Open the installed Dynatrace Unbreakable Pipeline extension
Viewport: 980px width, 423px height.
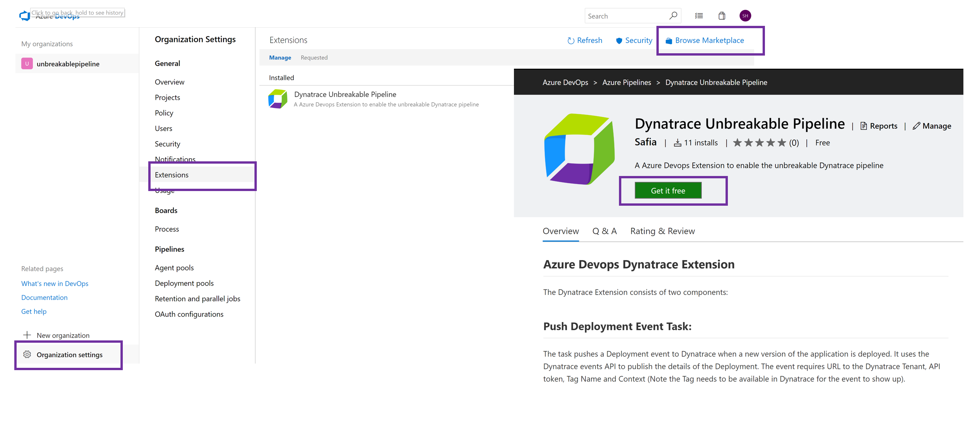(x=345, y=95)
